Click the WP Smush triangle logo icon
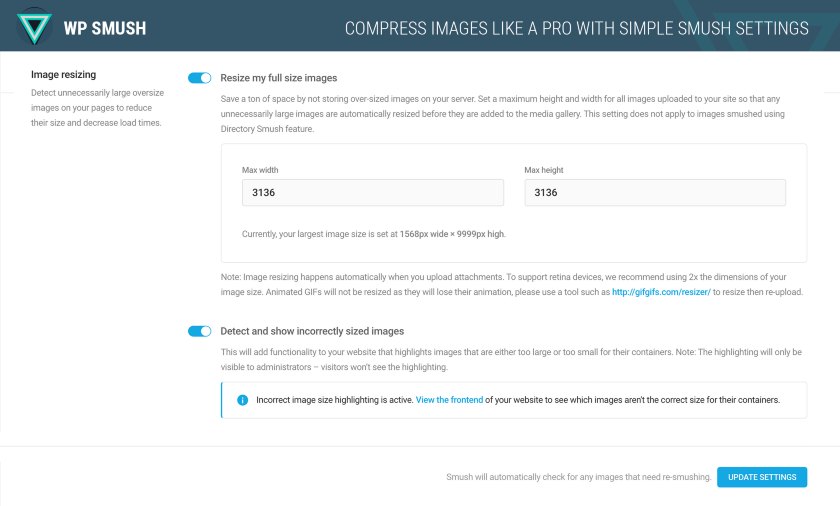The height and width of the screenshot is (506, 840). (34, 27)
